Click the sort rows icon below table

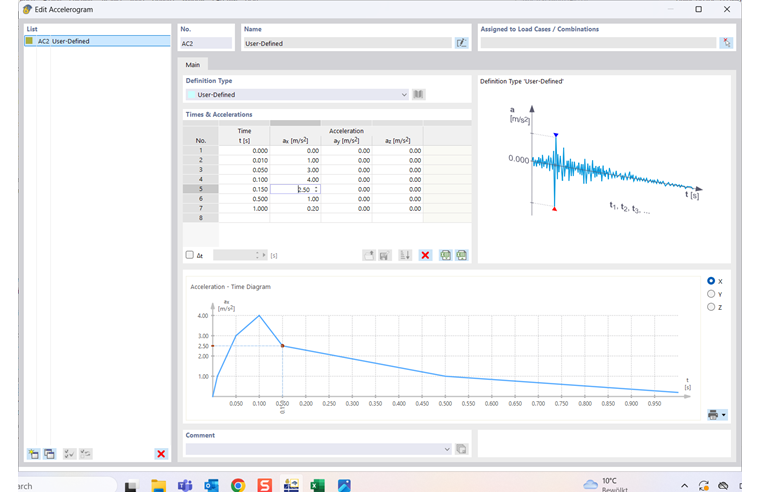tap(405, 255)
